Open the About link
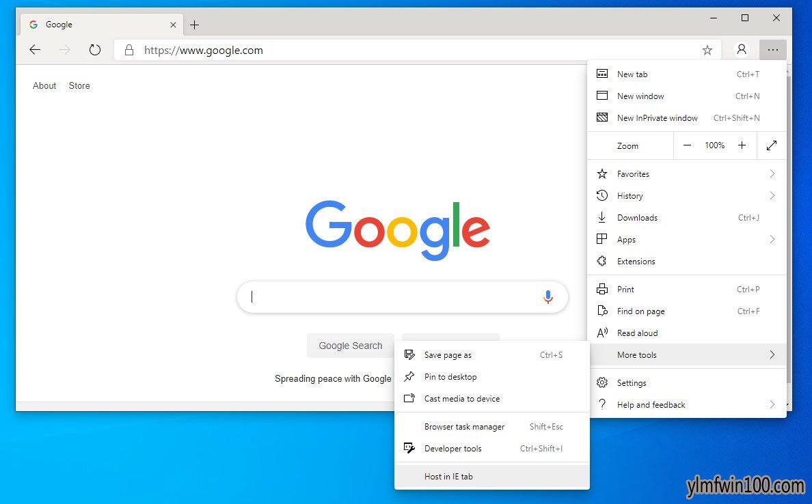 44,85
